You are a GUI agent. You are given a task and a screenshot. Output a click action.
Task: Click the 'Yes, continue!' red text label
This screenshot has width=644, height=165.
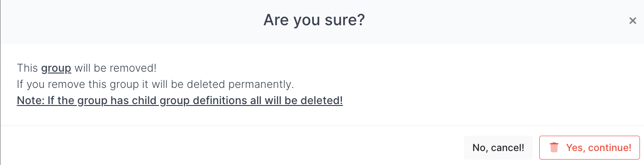tap(598, 147)
